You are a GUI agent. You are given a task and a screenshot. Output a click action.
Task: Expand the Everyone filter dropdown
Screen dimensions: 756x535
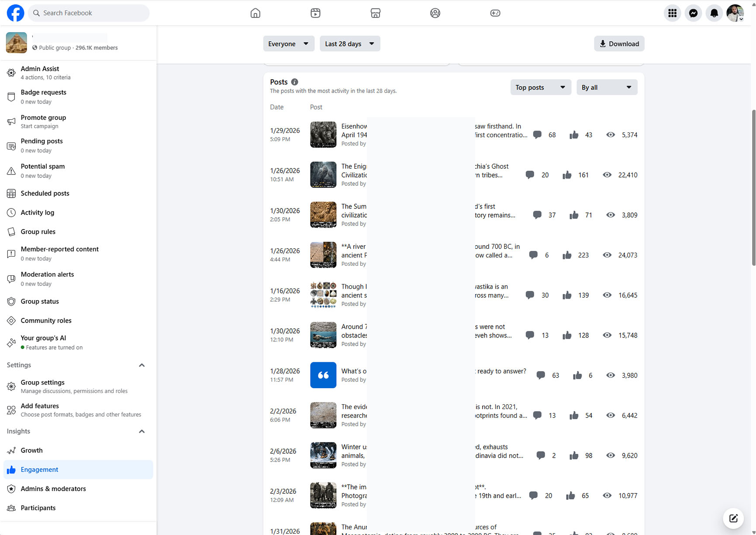tap(288, 44)
